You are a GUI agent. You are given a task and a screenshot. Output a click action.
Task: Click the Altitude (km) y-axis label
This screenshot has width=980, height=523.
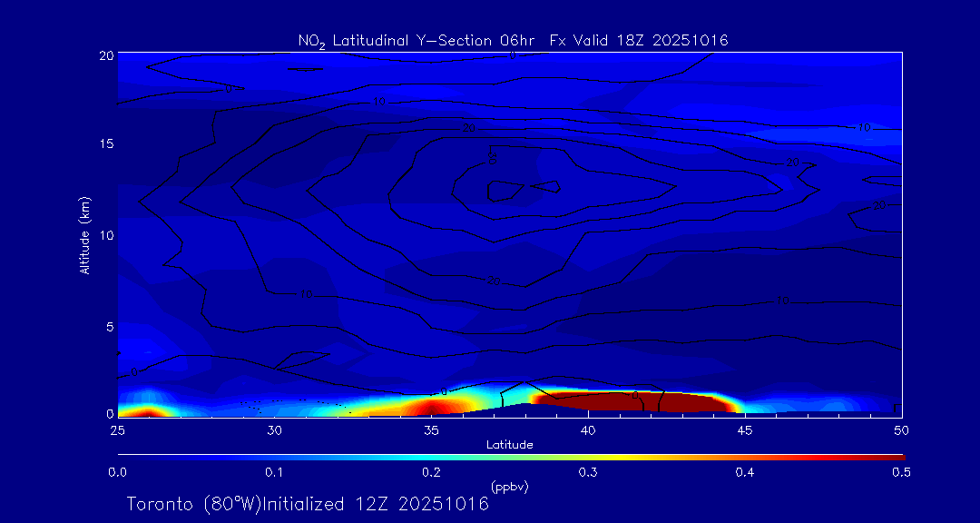click(x=85, y=234)
